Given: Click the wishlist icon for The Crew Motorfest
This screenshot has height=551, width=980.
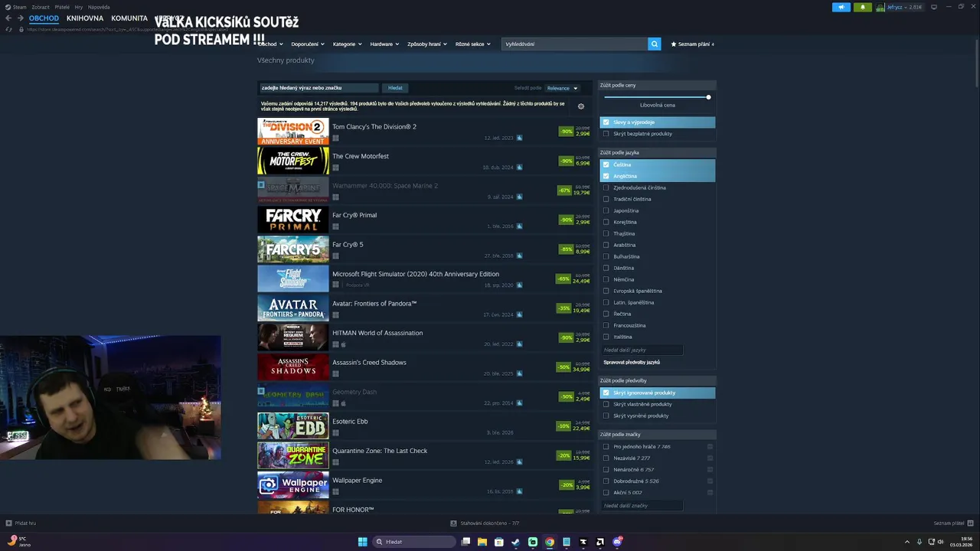Looking at the screenshot, I should [x=519, y=167].
